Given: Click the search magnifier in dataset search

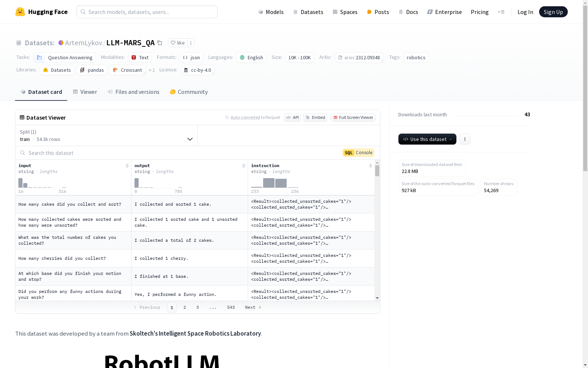Looking at the screenshot, I should (x=23, y=153).
